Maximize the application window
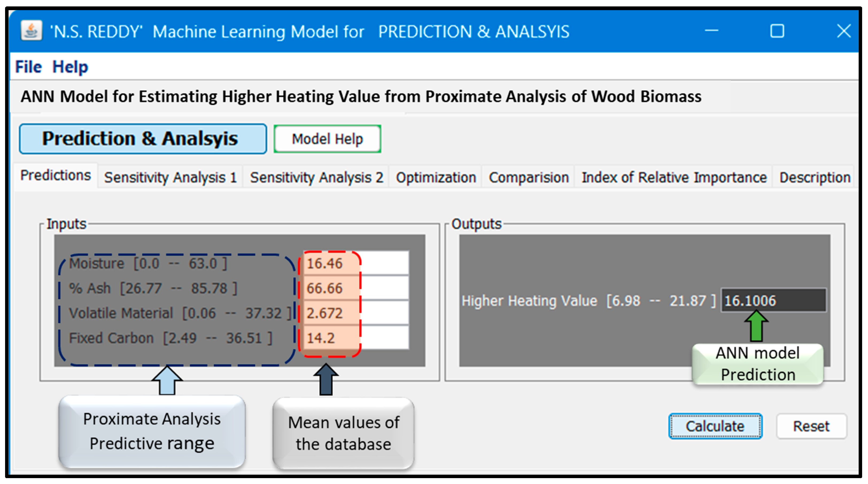Screen dimensions: 868x484 (x=777, y=31)
